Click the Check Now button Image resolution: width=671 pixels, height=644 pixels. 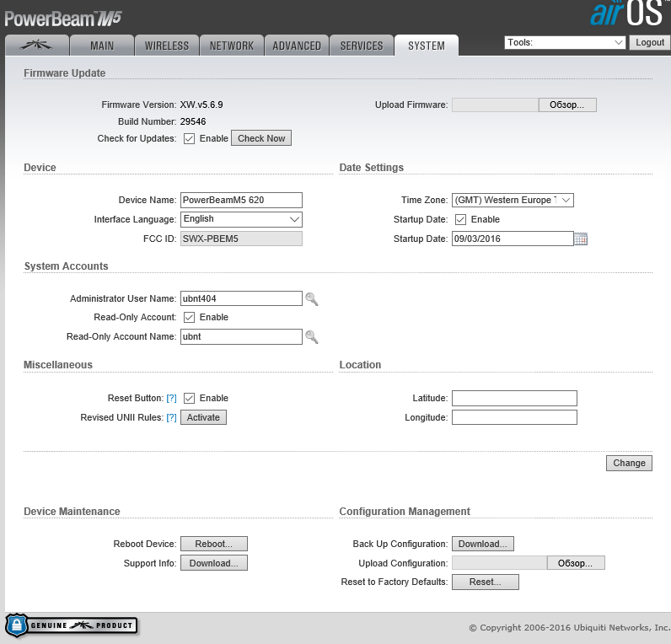tap(261, 138)
